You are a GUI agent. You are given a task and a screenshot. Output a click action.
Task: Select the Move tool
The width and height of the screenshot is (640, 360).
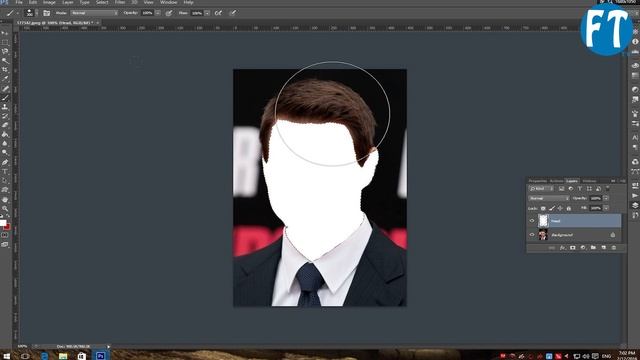5,33
